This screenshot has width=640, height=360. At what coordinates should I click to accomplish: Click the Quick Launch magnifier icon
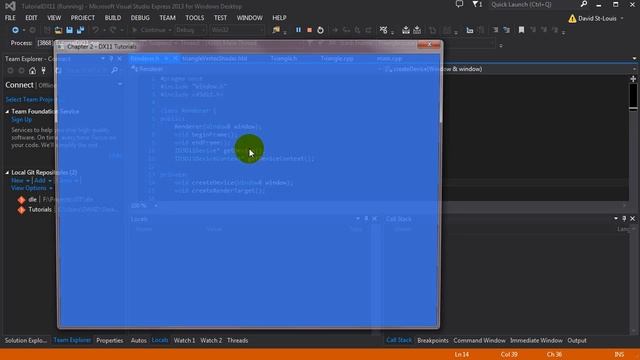[584, 4]
